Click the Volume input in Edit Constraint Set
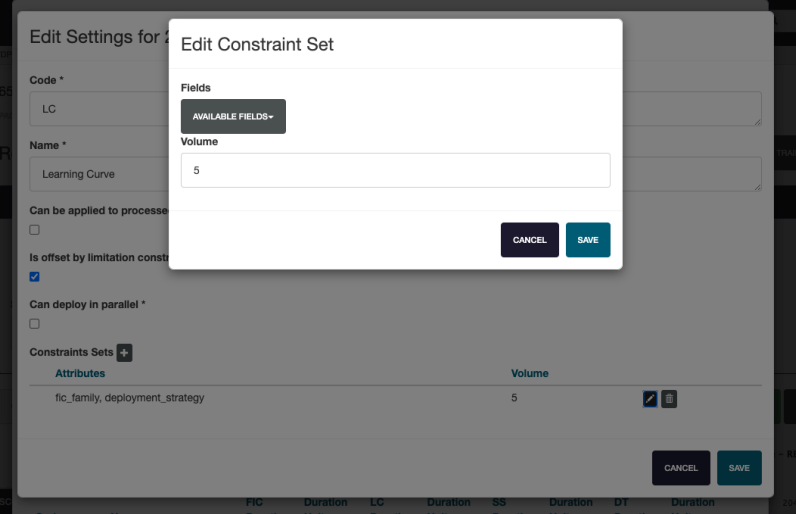 (395, 170)
